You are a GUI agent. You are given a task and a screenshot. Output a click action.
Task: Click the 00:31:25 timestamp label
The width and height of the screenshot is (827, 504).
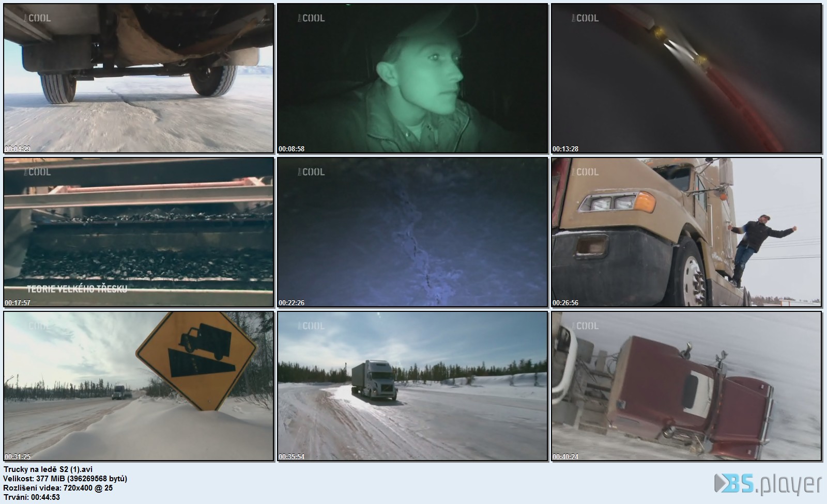[18, 456]
